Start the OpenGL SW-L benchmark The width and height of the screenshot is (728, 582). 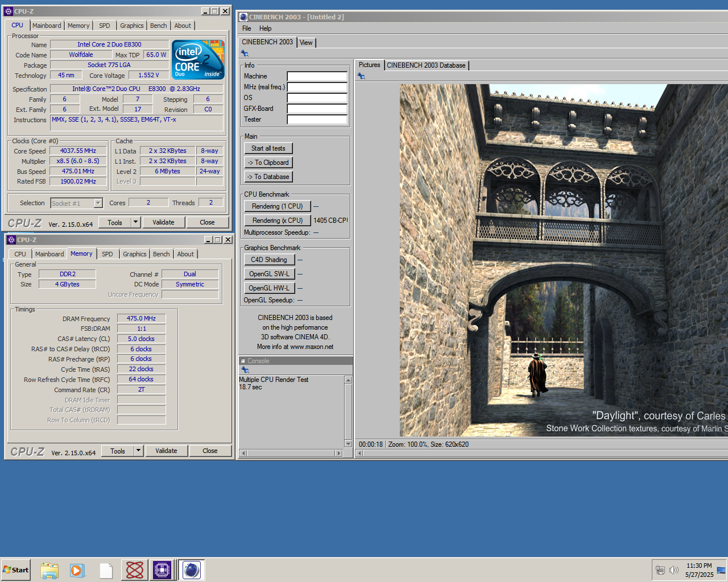[270, 274]
